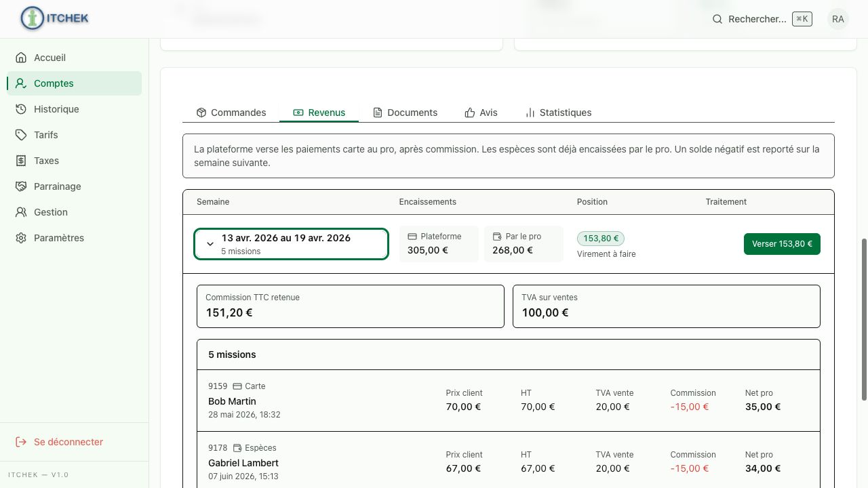Screen dimensions: 868x488
Task: Click the Carte icon on mission 9159
Action: click(237, 386)
